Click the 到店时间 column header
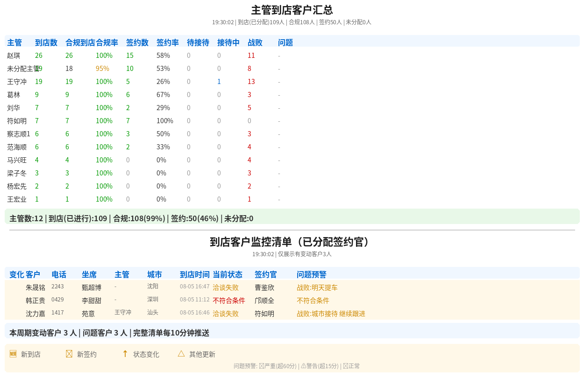Screen dimensions: 584x392 pos(195,274)
